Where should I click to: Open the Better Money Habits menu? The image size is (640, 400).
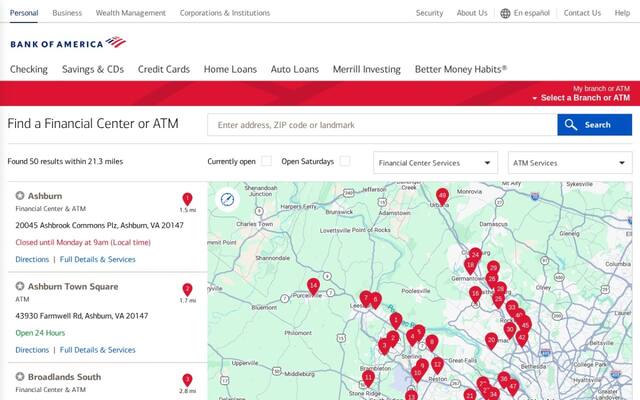[461, 69]
